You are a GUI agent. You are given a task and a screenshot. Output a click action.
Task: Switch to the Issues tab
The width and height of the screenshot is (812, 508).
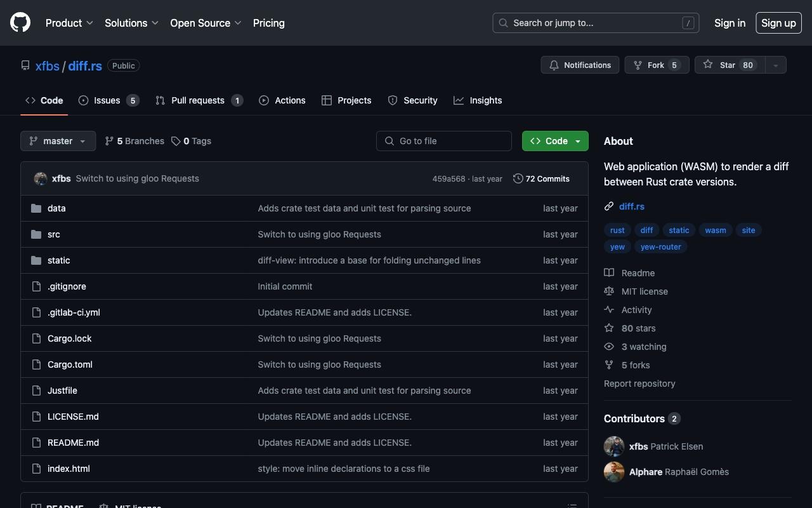[x=108, y=100]
